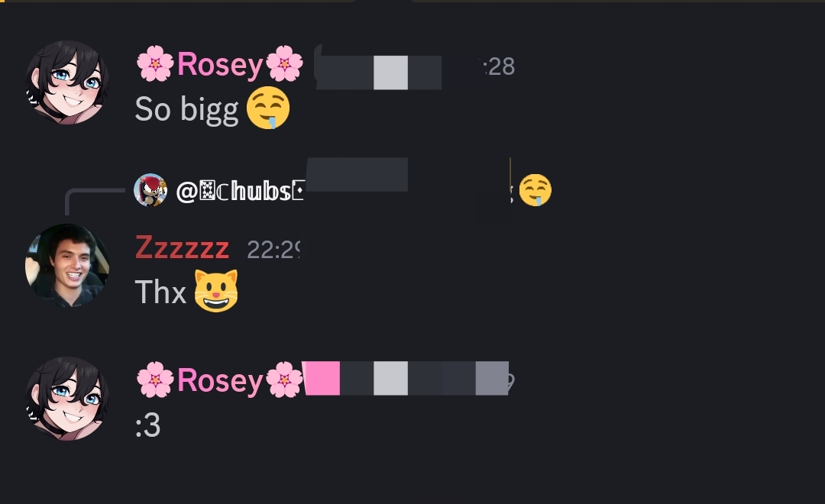Click the small Chubs reply avatar
This screenshot has height=504, width=825.
click(150, 190)
